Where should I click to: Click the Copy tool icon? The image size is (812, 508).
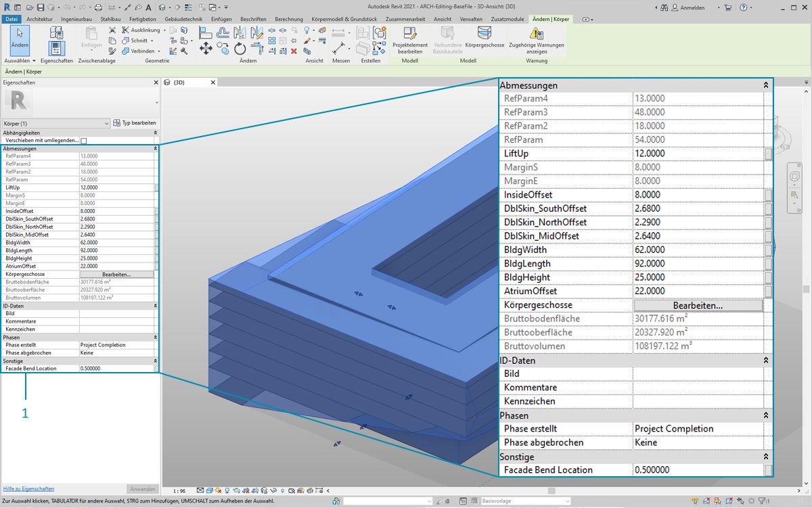223,49
